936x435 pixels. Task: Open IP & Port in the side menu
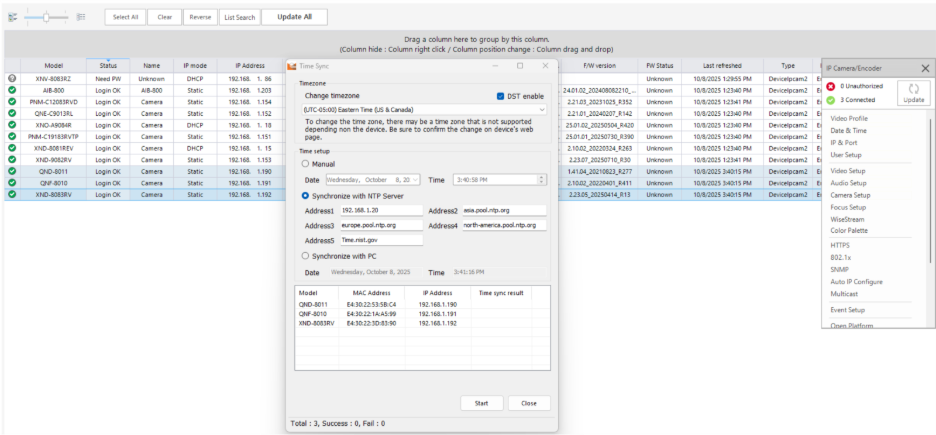843,143
